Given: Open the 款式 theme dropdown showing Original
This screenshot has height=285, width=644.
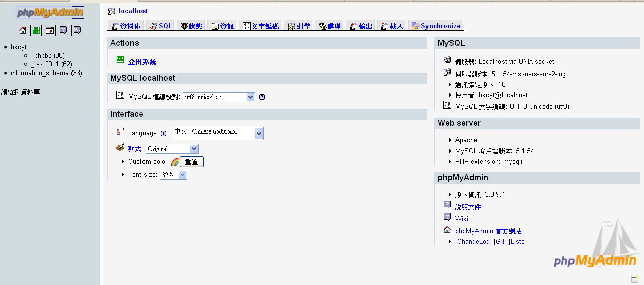Looking at the screenshot, I should pos(172,149).
